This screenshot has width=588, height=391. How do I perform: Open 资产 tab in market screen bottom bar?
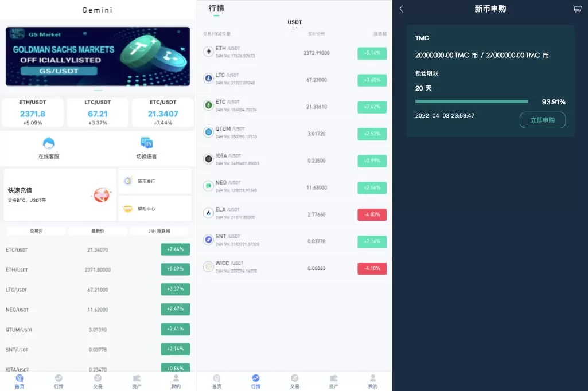pos(334,381)
